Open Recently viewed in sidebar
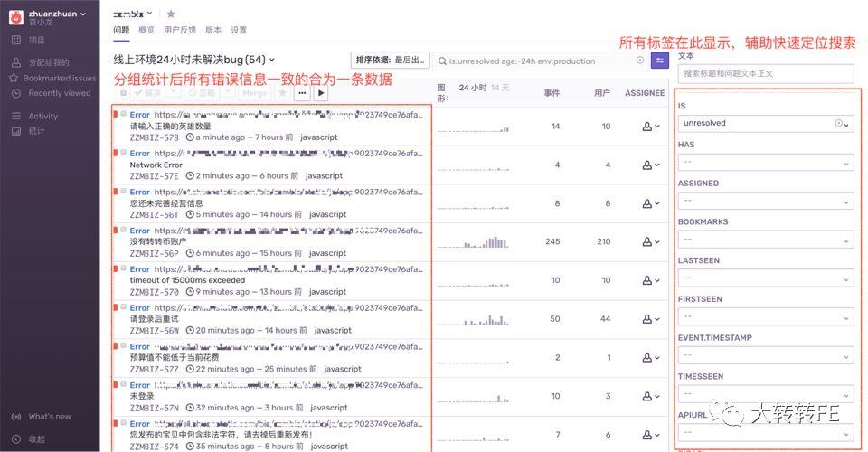 [51, 93]
